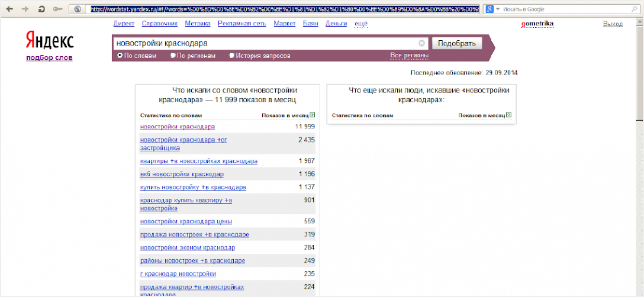Click the Яндекс logo

(x=49, y=41)
